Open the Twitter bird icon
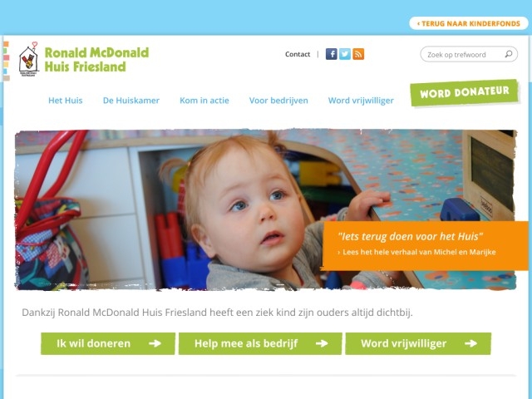This screenshot has width=532, height=399. [345, 54]
